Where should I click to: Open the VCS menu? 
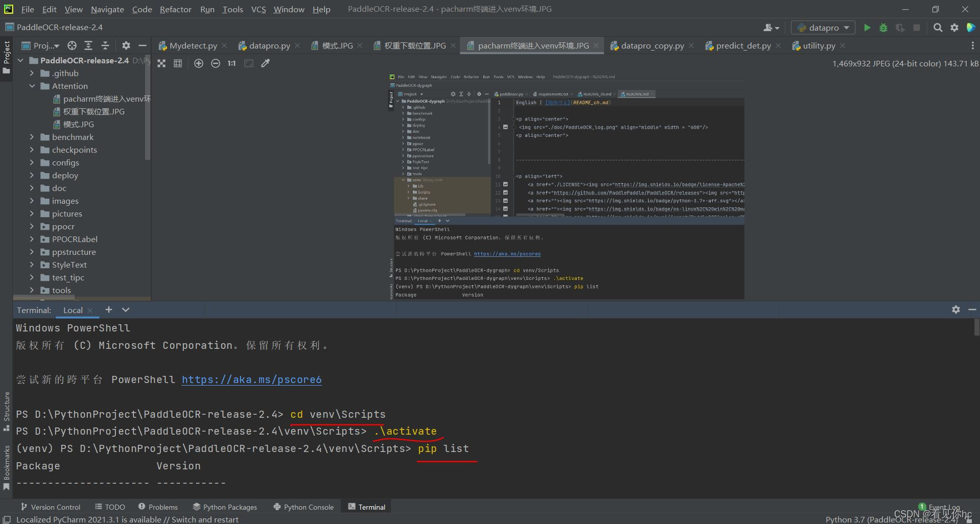[259, 9]
